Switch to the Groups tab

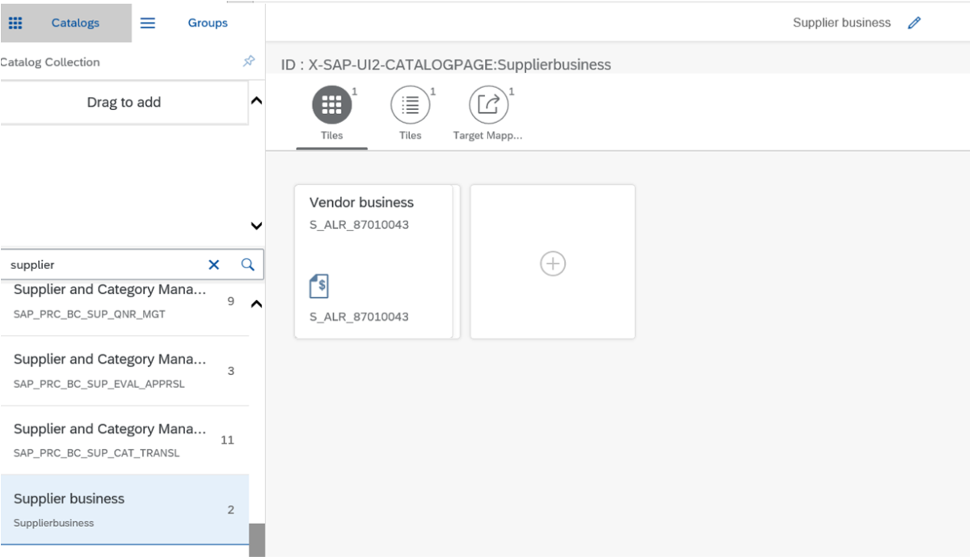[208, 23]
